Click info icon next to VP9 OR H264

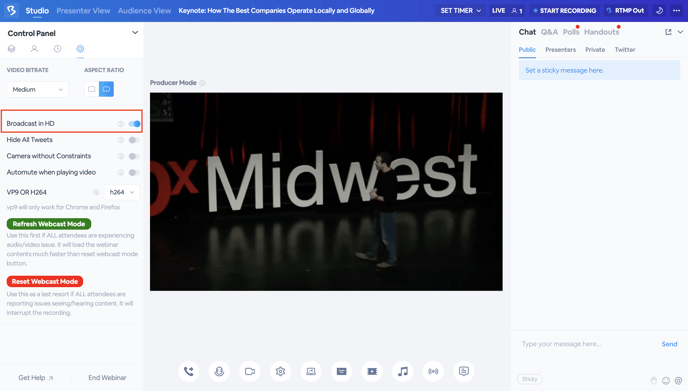pos(96,192)
